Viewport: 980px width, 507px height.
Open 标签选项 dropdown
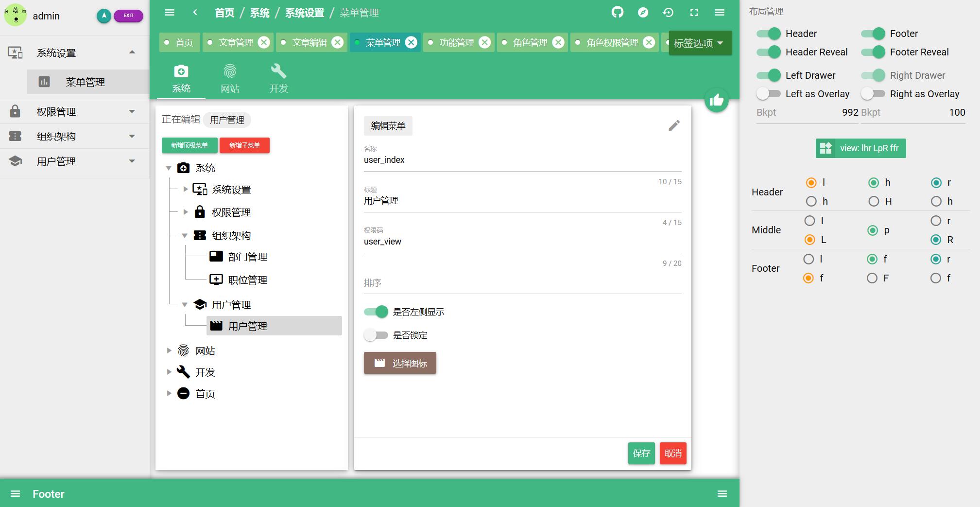click(700, 43)
